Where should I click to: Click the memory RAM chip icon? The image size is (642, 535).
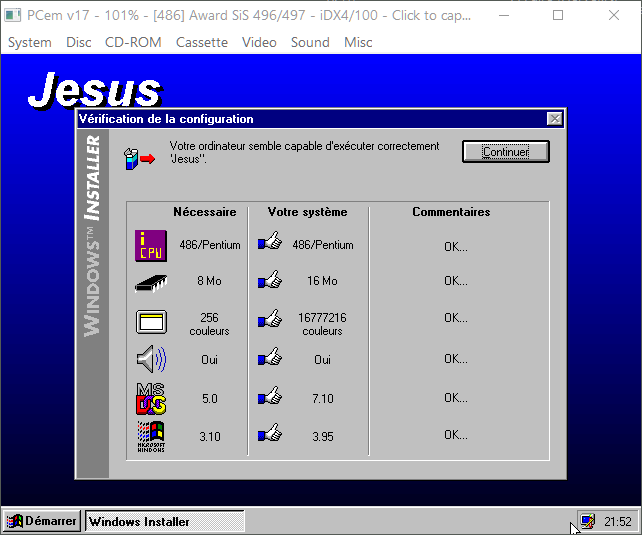pyautogui.click(x=150, y=282)
